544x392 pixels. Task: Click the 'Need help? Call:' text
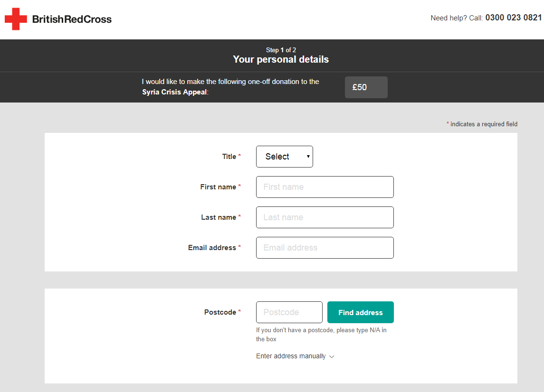tap(457, 18)
